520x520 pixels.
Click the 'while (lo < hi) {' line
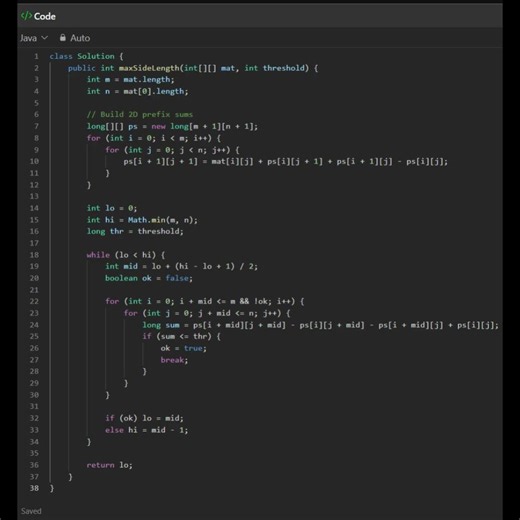[x=126, y=255]
